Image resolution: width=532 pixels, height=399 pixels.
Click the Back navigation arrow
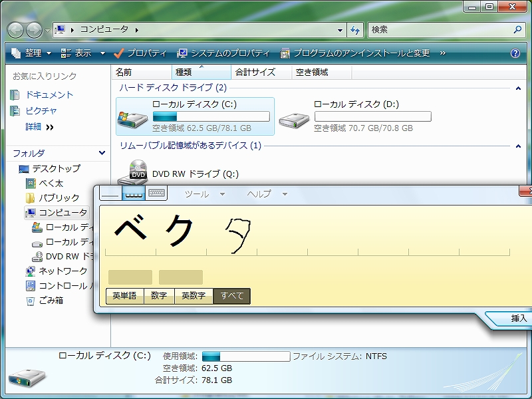(16, 30)
